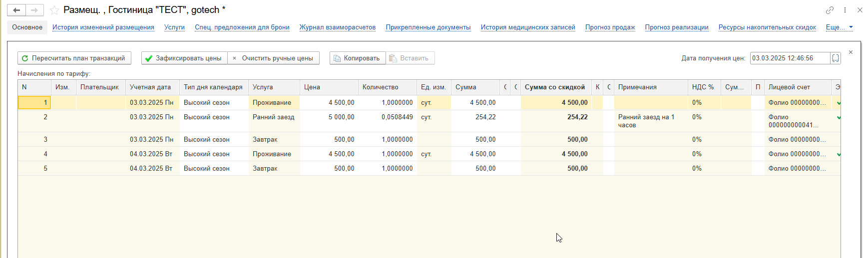Click the Изм. column header

pos(63,87)
